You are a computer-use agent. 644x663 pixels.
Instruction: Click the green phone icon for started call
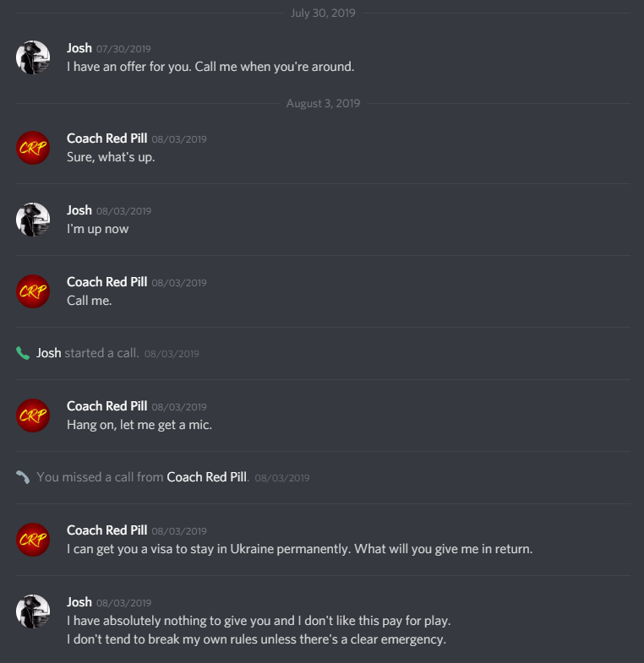click(23, 353)
